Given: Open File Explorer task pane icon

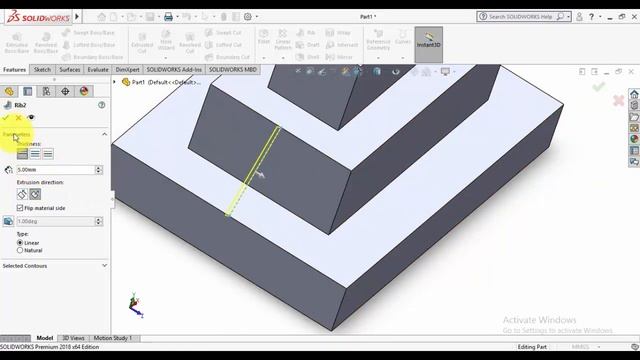Looking at the screenshot, I should [x=634, y=117].
